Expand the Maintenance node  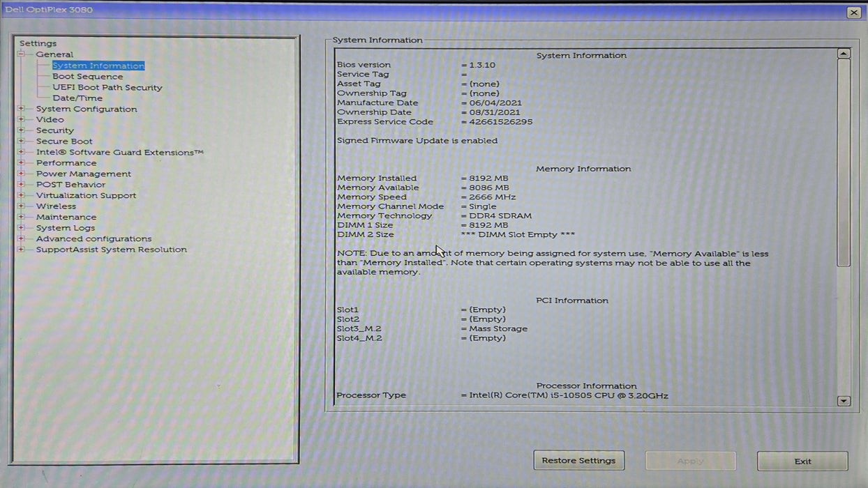click(21, 217)
